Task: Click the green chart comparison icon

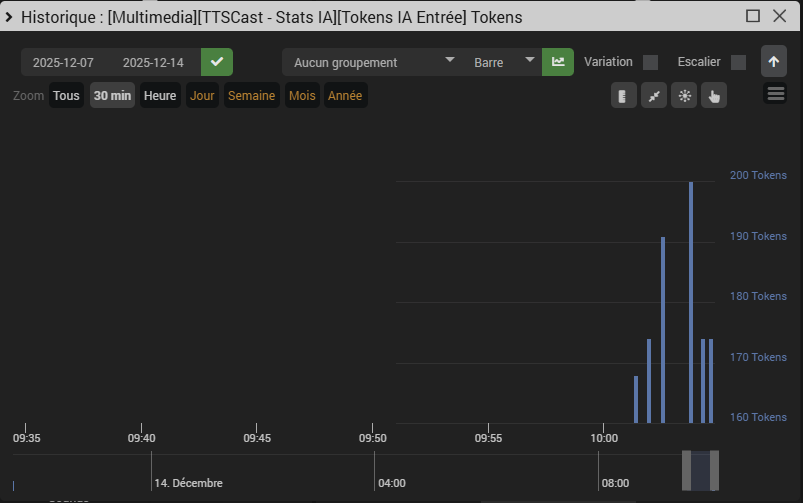Action: coord(557,62)
